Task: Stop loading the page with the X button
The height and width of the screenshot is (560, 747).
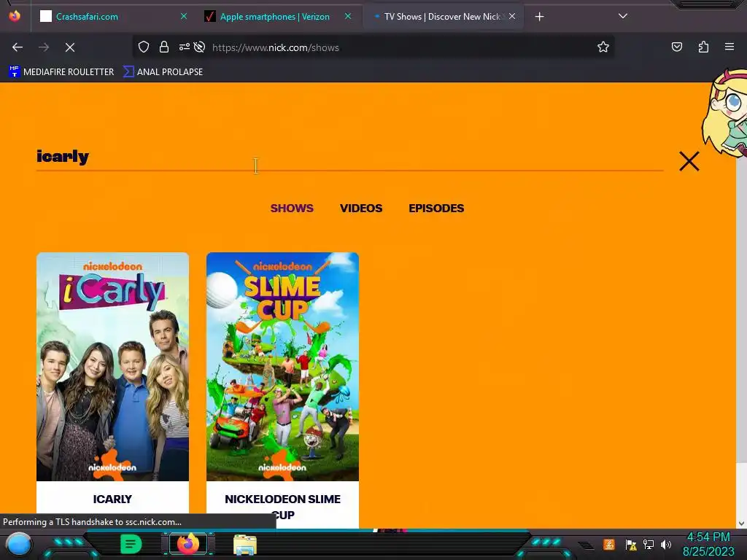Action: [70, 47]
